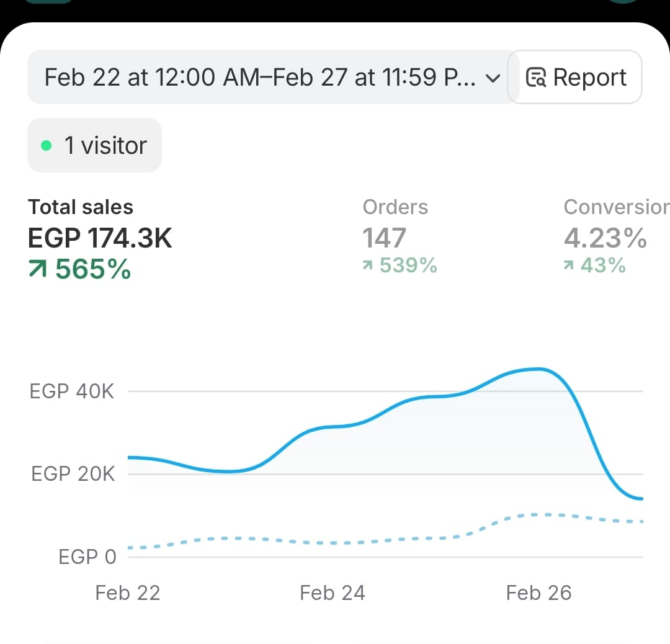Tap the EGP 174.3K total sales value
Viewport: 670px width, 644px height.
pos(100,238)
